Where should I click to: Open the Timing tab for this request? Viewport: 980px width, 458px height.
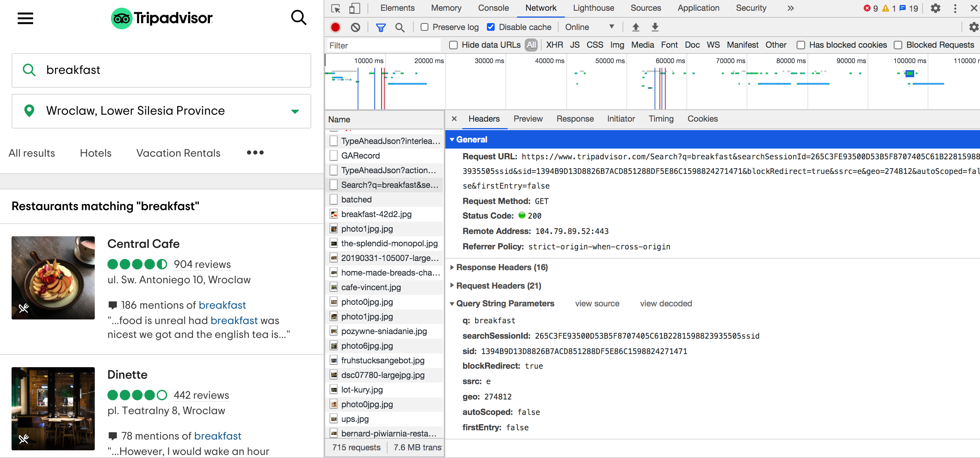point(661,119)
